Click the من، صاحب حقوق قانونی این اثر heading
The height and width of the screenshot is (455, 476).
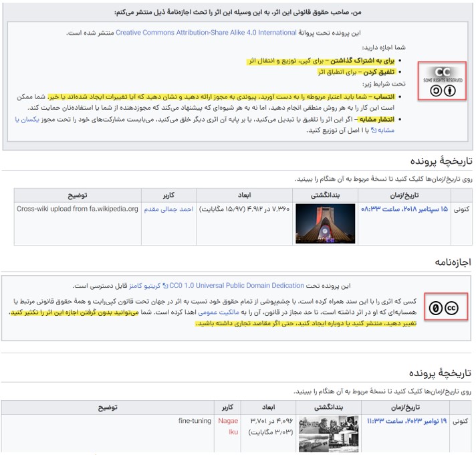click(x=237, y=12)
